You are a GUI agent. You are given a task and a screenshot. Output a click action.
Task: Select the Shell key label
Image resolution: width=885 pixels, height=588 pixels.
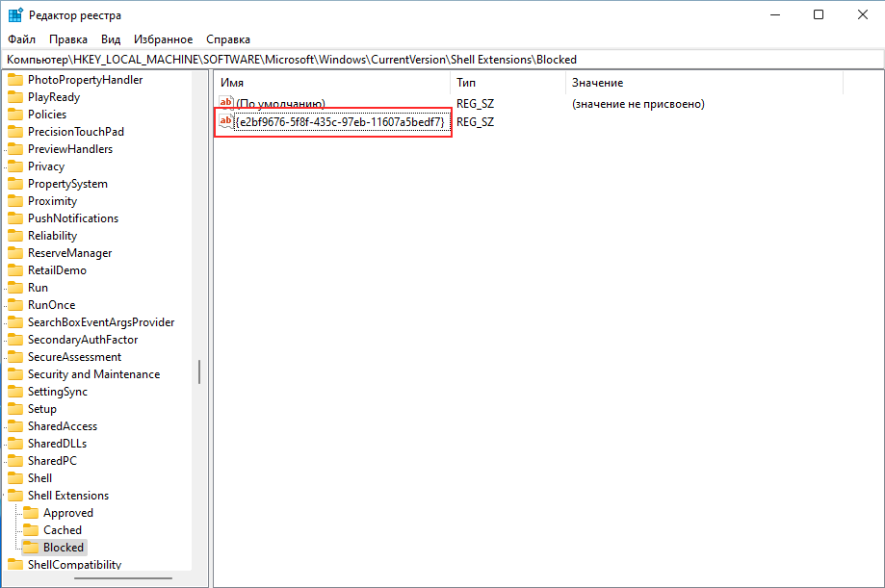tap(40, 478)
